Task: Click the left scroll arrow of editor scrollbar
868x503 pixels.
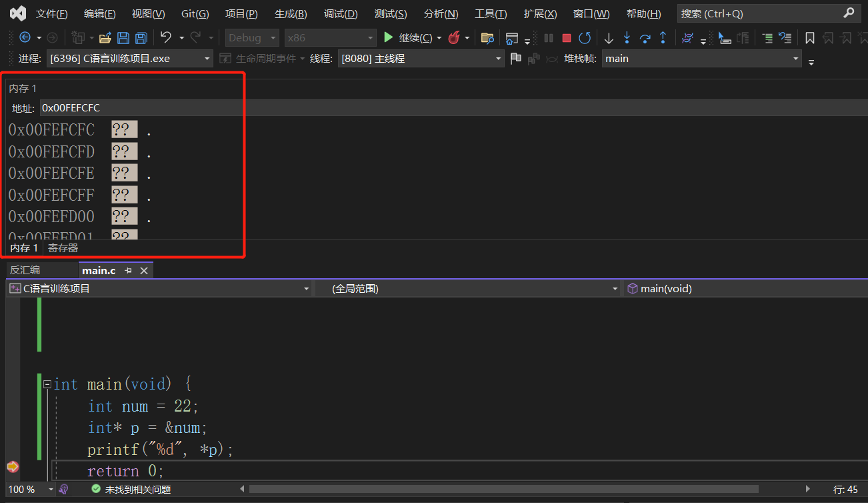Action: [243, 489]
